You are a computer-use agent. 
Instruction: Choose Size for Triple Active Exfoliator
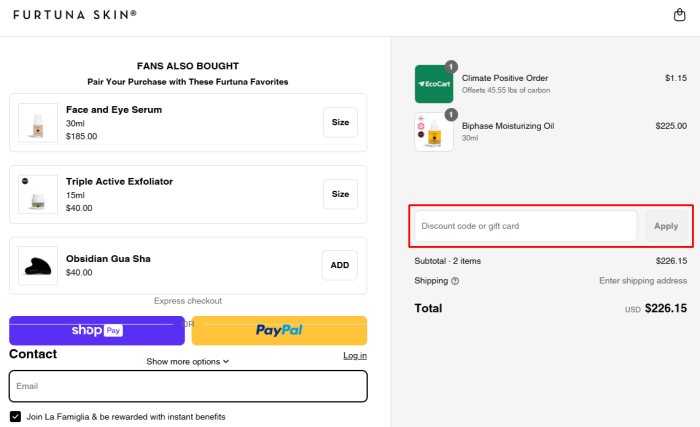pyautogui.click(x=340, y=194)
